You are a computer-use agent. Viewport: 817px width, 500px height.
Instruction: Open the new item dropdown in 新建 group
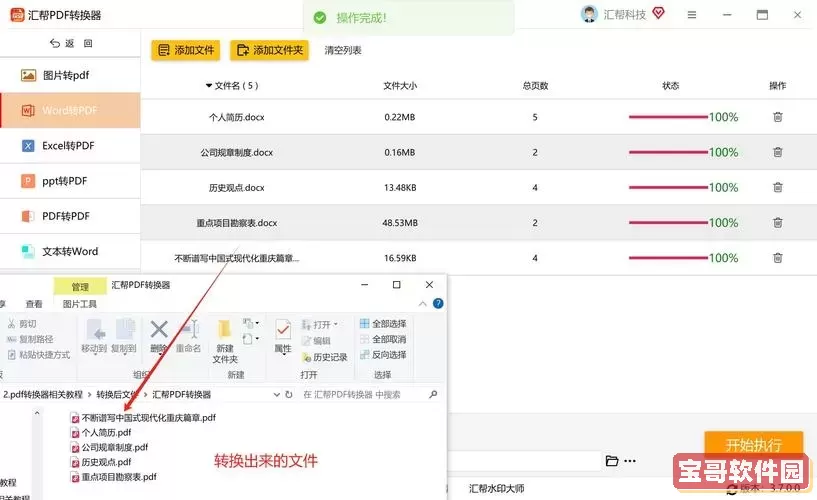251,323
